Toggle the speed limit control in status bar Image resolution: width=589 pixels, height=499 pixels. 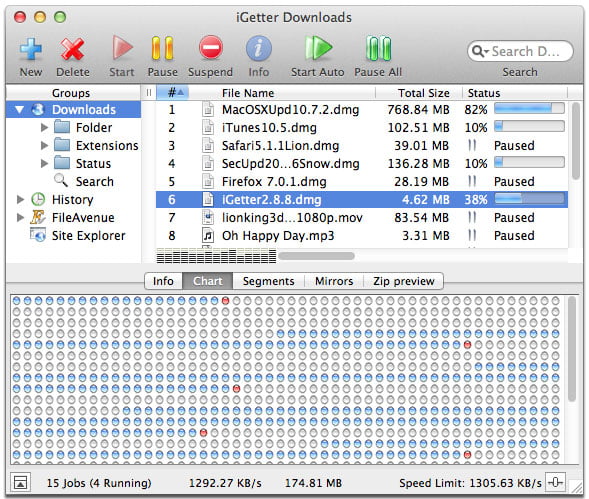555,482
